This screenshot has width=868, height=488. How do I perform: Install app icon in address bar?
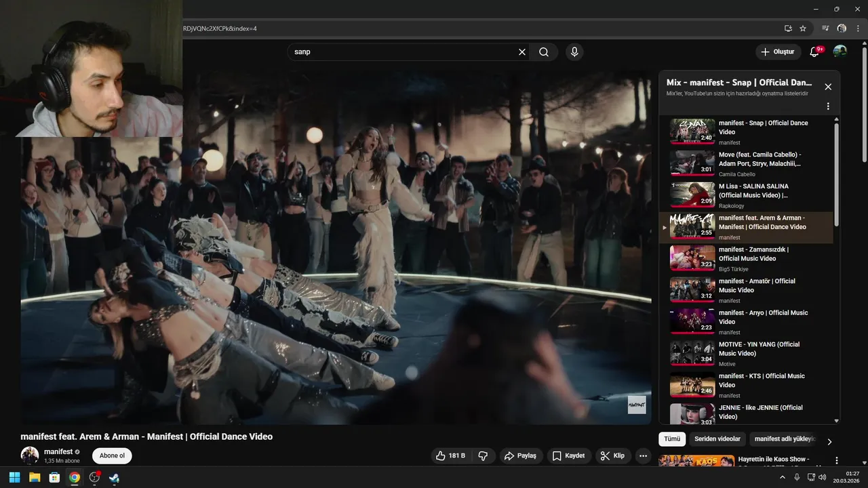point(788,28)
